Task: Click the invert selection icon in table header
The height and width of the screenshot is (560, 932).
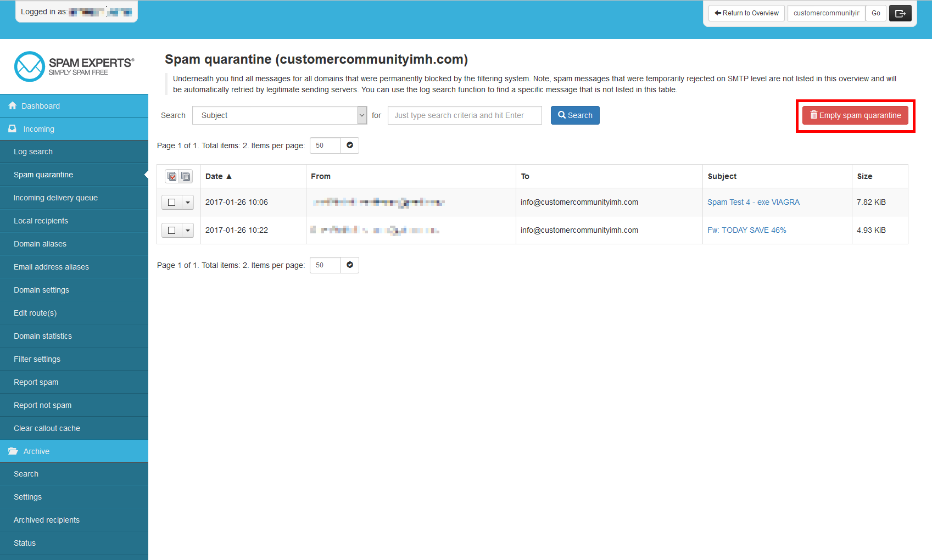Action: 186,176
